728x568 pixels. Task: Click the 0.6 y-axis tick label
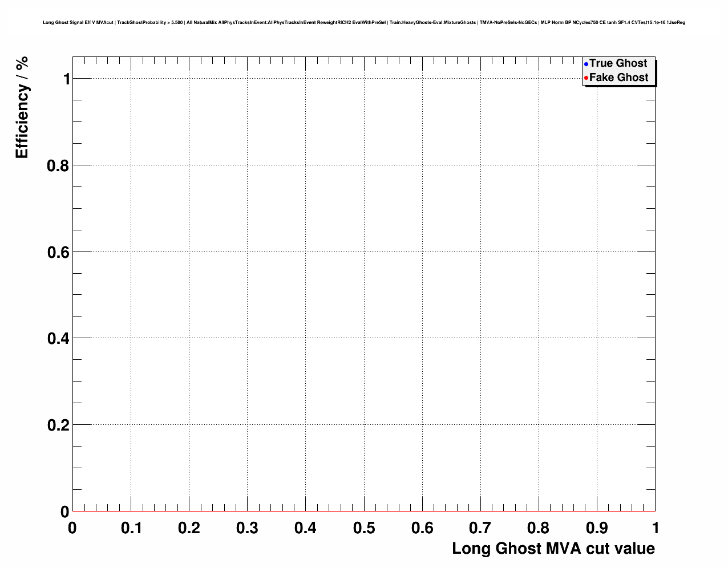[58, 252]
